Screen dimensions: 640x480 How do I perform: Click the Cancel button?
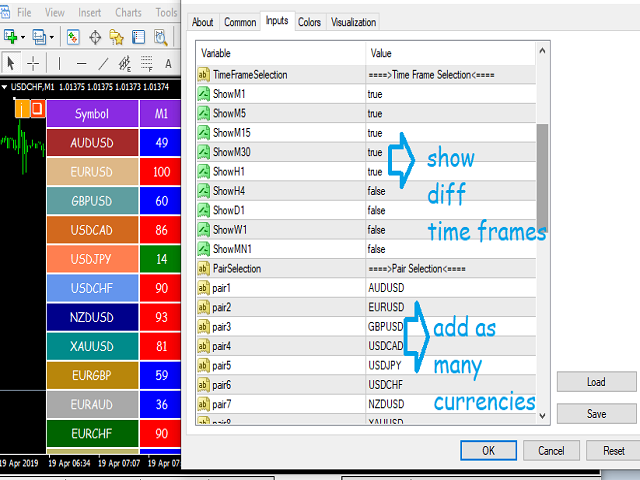pyautogui.click(x=551, y=450)
